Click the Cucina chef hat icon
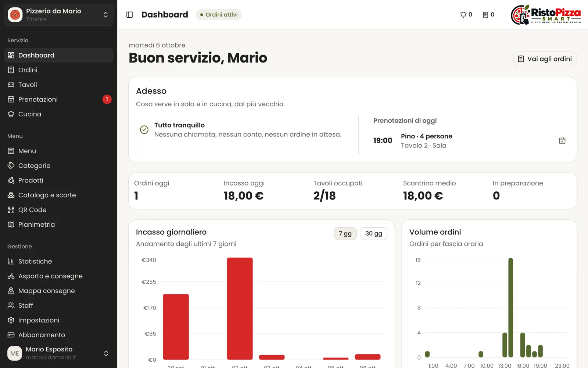 coord(11,114)
